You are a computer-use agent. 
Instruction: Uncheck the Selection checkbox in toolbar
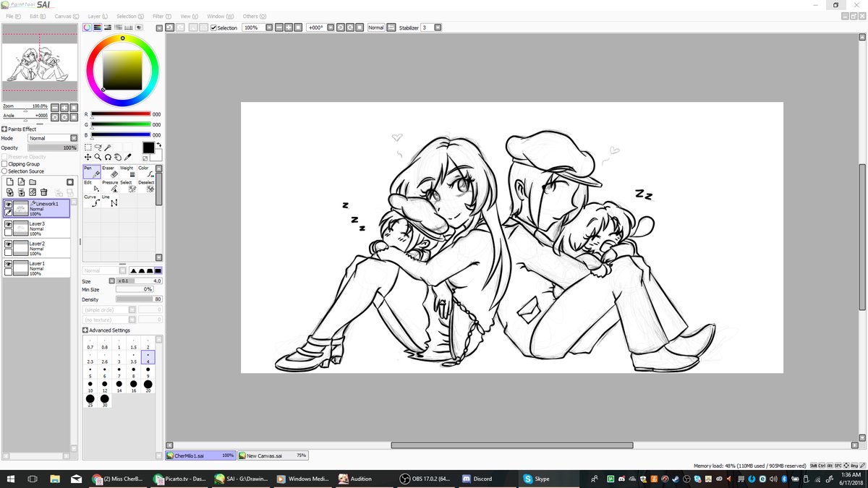tap(213, 27)
